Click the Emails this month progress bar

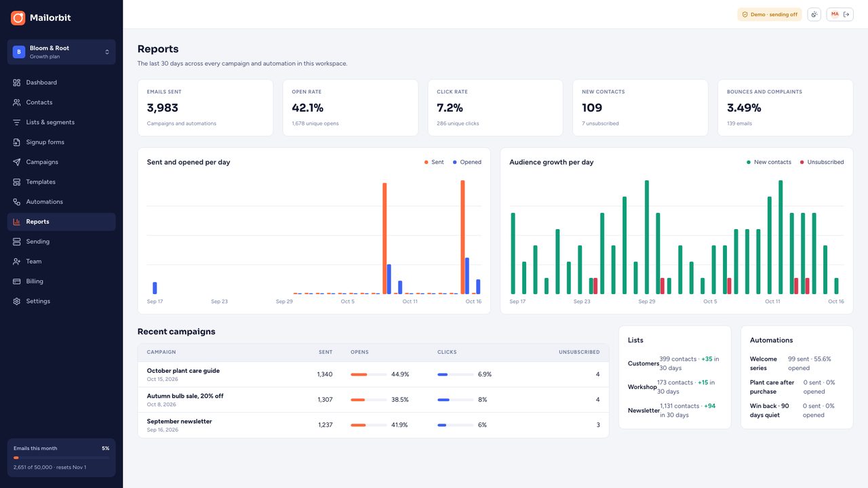point(62,458)
